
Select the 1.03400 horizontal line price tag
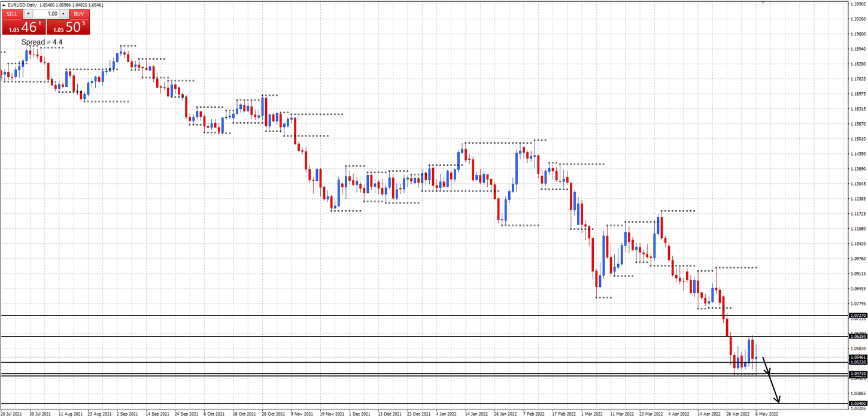[858, 404]
